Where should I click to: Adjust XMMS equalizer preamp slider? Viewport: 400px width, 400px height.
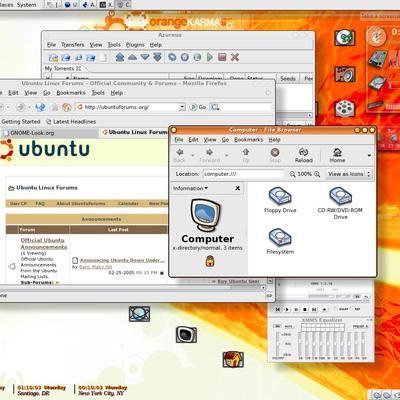tap(277, 344)
